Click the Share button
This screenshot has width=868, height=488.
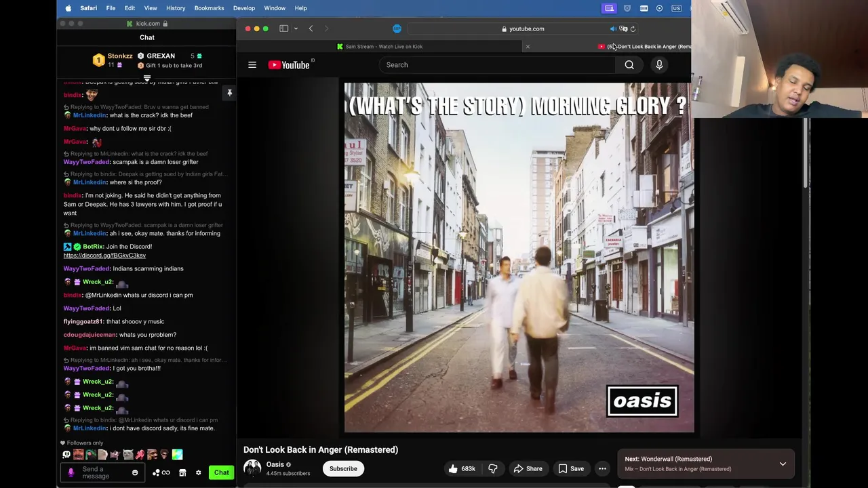[528, 468]
